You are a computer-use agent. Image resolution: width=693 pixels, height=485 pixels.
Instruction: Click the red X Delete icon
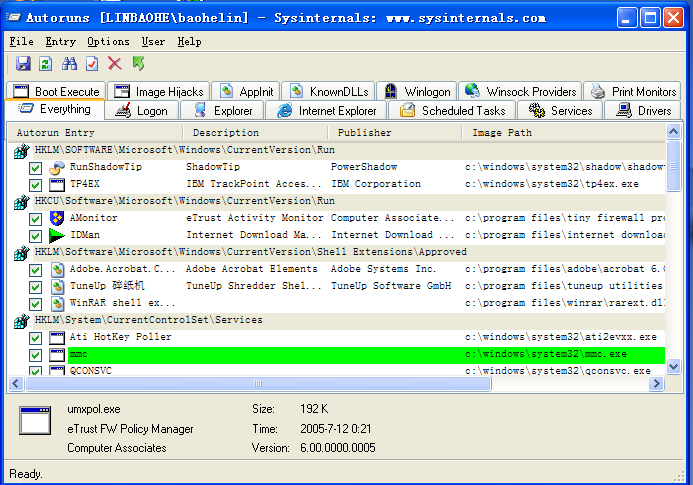[x=115, y=64]
